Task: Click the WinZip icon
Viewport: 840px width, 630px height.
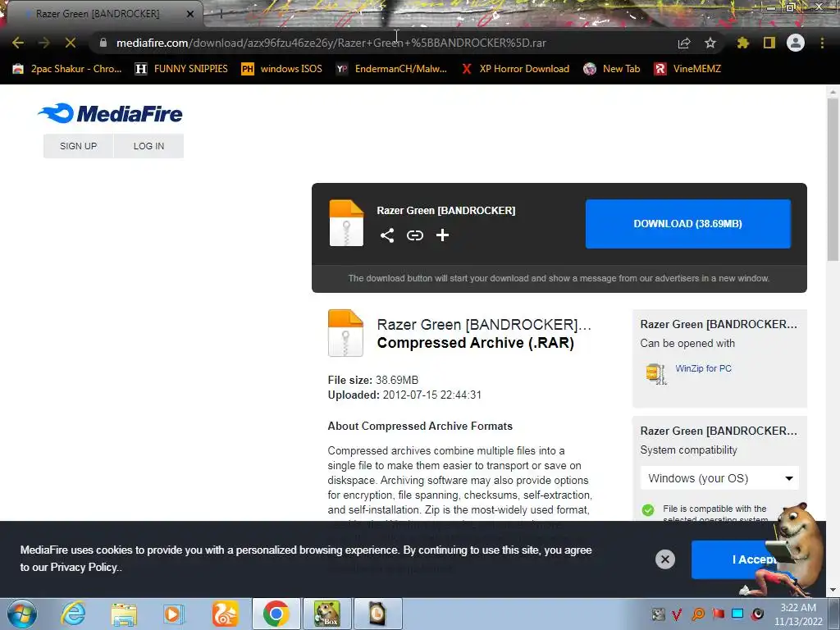Action: coord(656,373)
